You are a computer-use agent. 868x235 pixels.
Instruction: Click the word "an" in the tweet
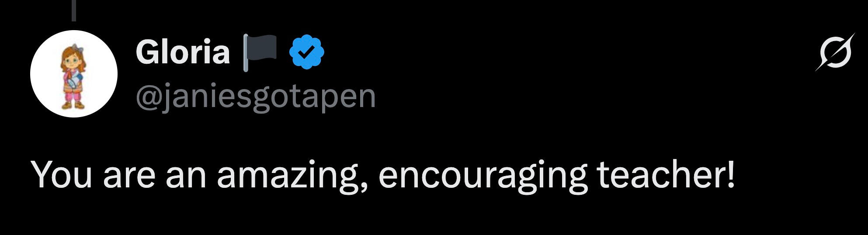pos(186,178)
